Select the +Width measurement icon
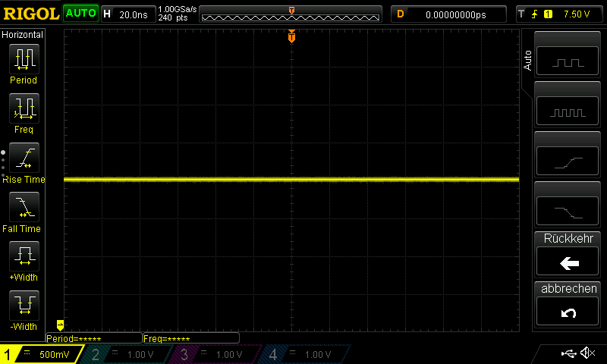The width and height of the screenshot is (607, 364). pos(24,256)
